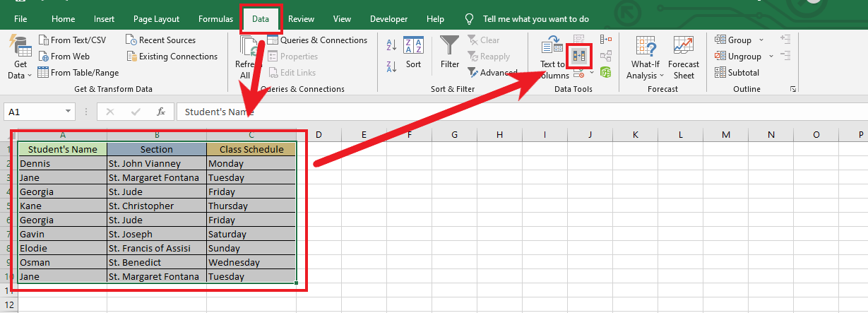Select the cell containing Osman
The image size is (868, 313).
[x=62, y=262]
